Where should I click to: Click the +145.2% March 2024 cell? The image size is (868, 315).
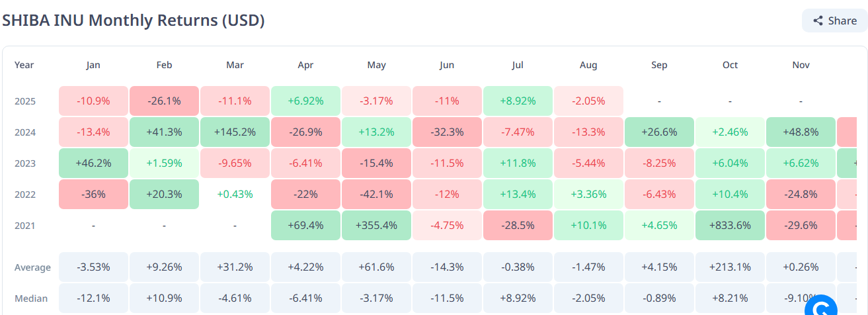[235, 132]
